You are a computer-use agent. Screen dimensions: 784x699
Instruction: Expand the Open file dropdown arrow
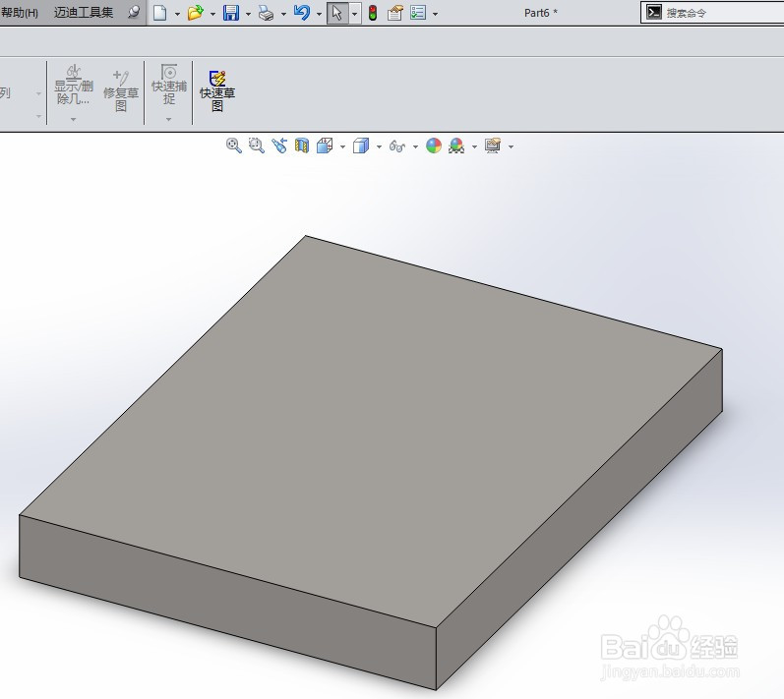[212, 14]
